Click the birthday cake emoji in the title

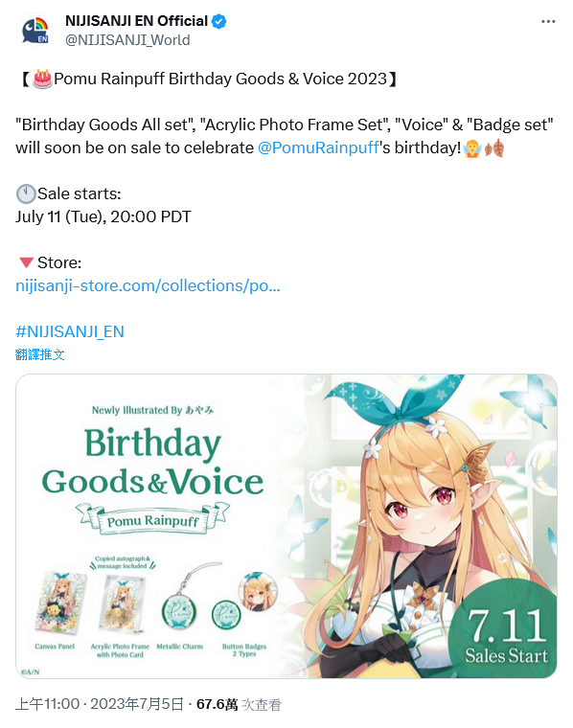pyautogui.click(x=42, y=79)
